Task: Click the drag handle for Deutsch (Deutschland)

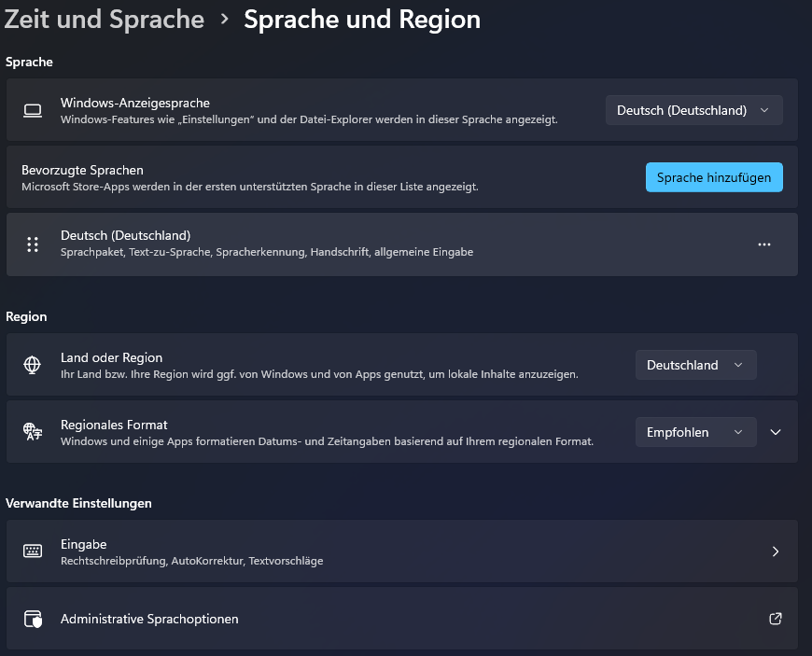Action: pyautogui.click(x=33, y=244)
